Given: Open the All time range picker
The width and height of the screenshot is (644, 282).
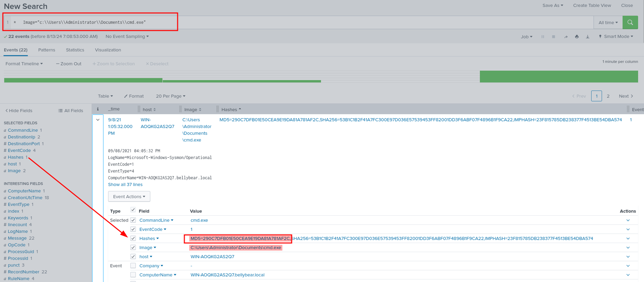Looking at the screenshot, I should pos(608,23).
